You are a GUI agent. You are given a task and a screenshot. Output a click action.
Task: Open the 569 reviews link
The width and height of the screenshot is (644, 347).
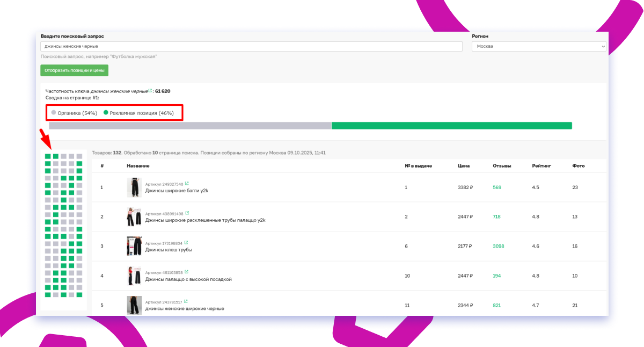tap(497, 187)
